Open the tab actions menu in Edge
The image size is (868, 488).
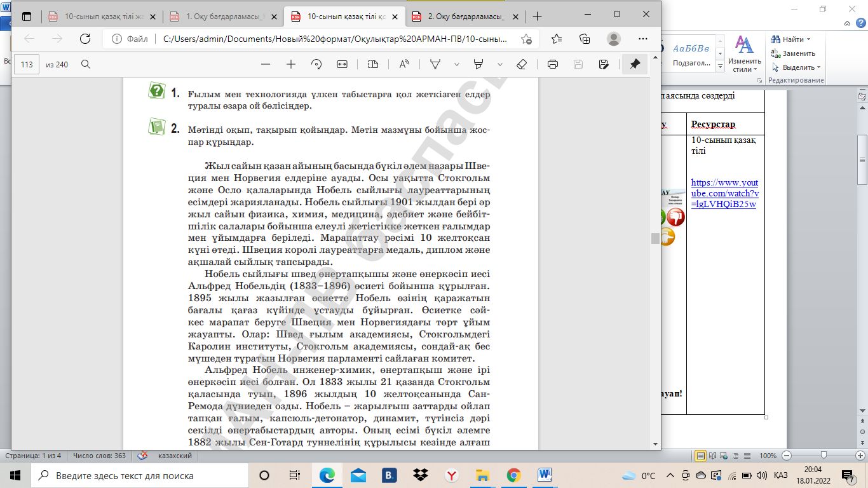pos(27,17)
